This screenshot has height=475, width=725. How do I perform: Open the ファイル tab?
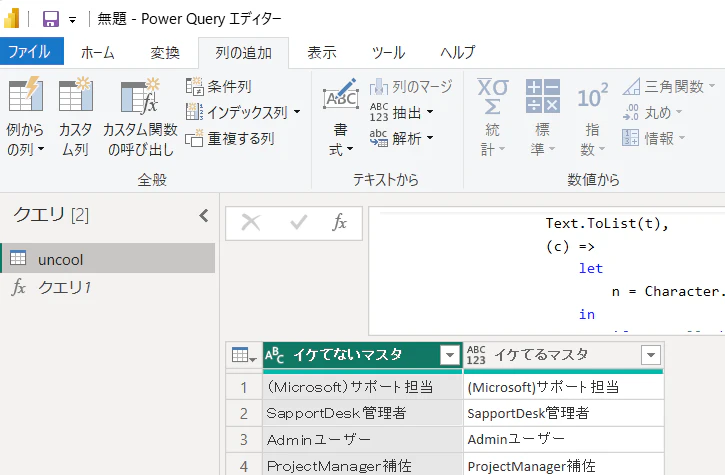pos(31,52)
